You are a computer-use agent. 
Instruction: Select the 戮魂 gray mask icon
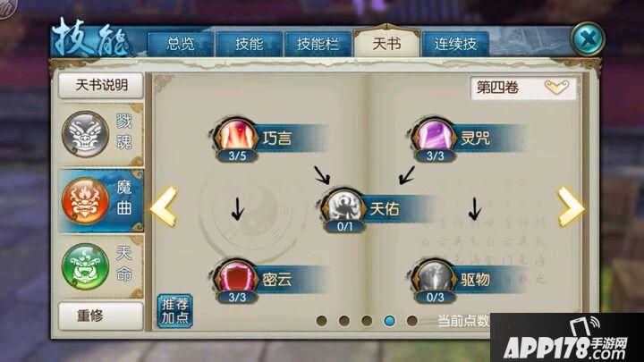tap(86, 134)
